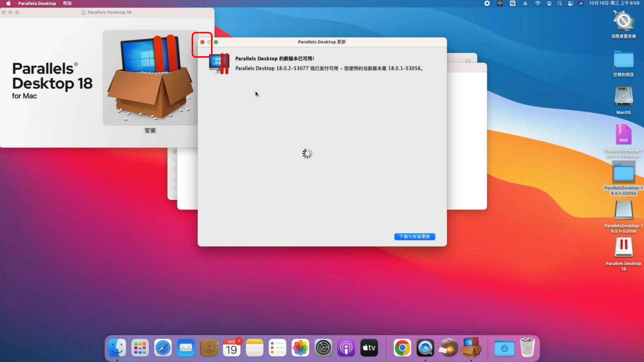
Task: Click the user account icon in menu bar
Action: 549,3
